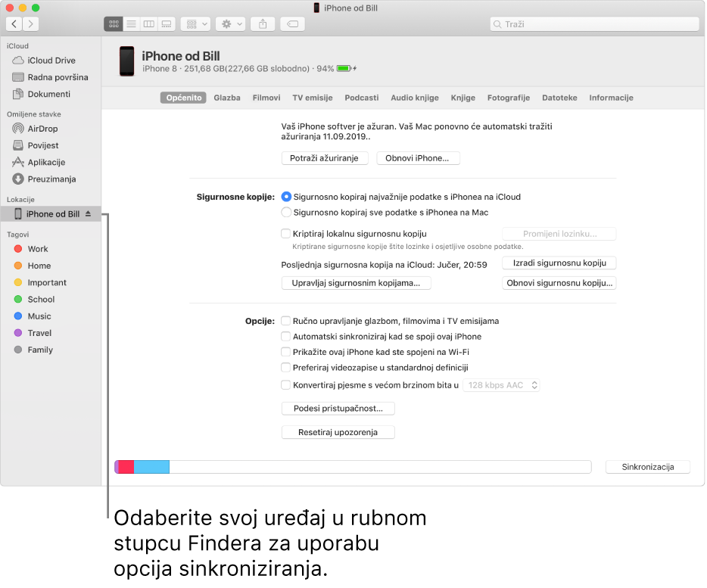Viewport: 707px width, 588px height.
Task: Click the Edit Tags toolbar button
Action: (x=292, y=24)
